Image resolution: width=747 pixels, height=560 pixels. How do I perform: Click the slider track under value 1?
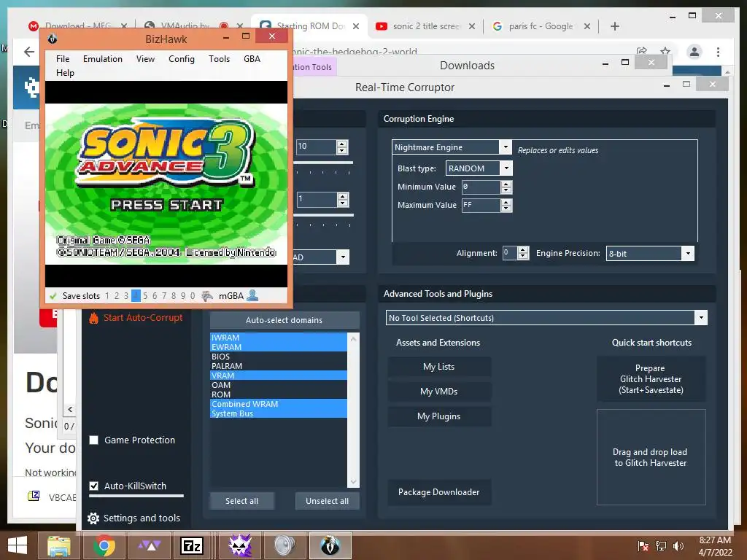(x=324, y=215)
